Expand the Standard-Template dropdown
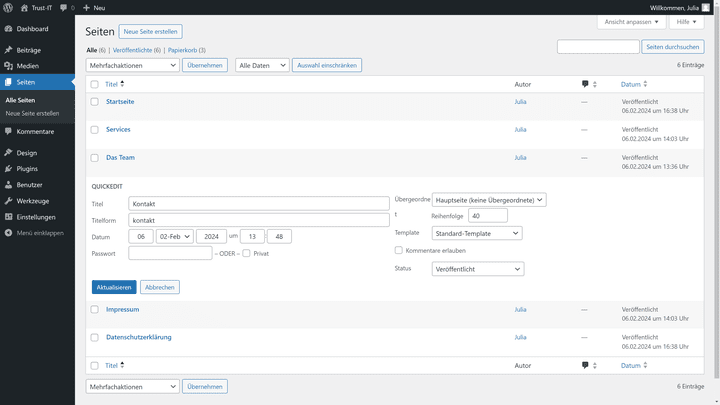Viewport: 720px width, 405px height. click(477, 233)
